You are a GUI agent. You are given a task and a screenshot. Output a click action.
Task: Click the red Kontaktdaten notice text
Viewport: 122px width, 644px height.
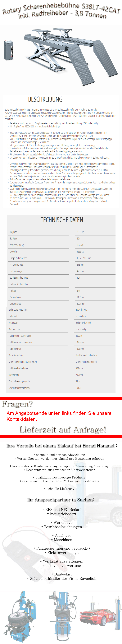point(59,416)
